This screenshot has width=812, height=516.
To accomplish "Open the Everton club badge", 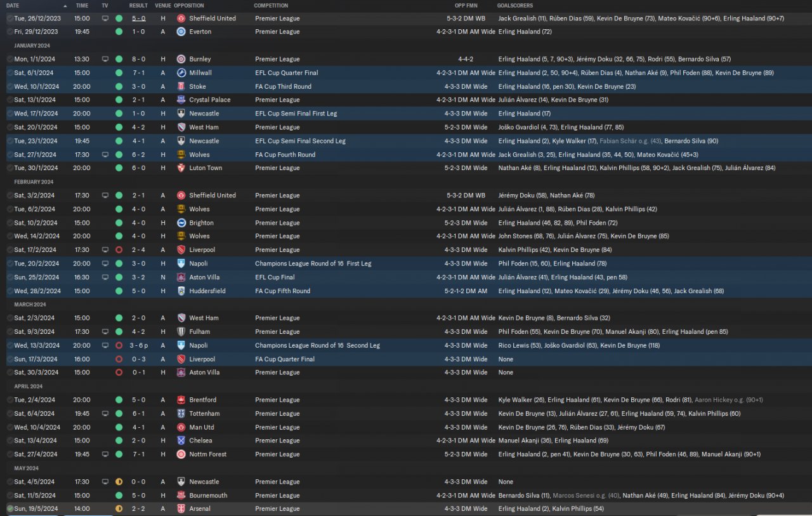I will pos(181,32).
